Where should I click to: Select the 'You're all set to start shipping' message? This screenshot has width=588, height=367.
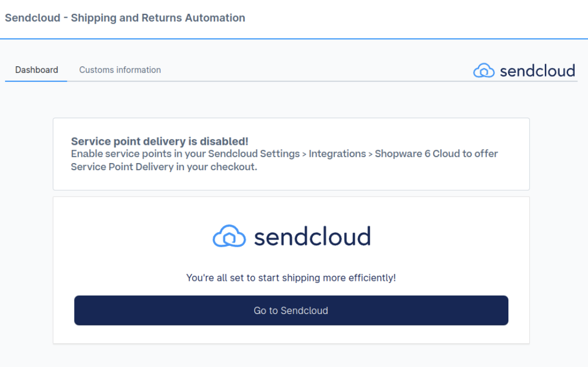point(291,278)
